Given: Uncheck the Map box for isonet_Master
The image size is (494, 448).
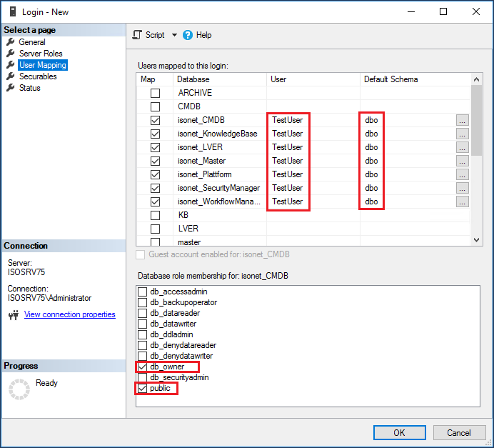Looking at the screenshot, I should [x=155, y=161].
